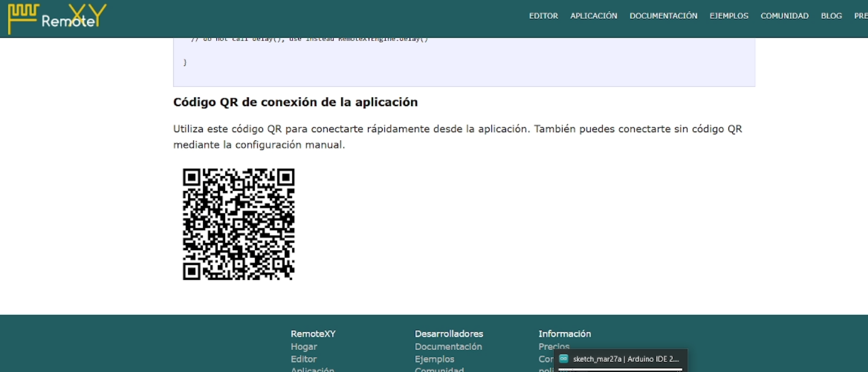Follow the footer Editor link
This screenshot has width=868, height=372.
(303, 359)
